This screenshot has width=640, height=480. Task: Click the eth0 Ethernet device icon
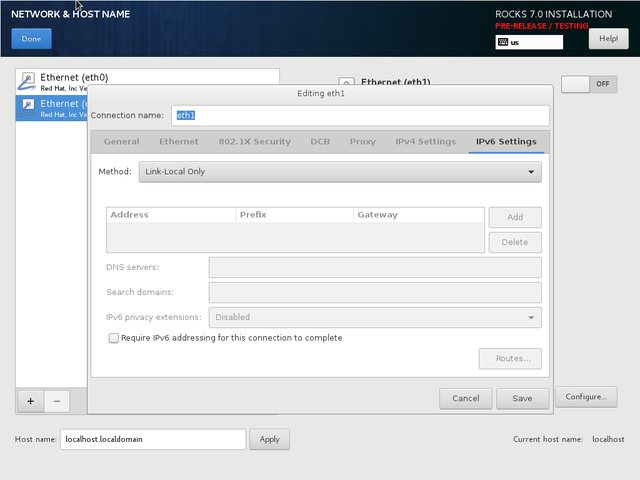pyautogui.click(x=27, y=82)
